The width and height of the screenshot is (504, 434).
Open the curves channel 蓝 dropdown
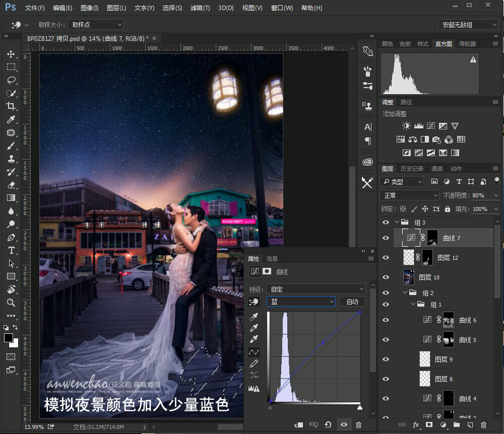click(x=301, y=302)
